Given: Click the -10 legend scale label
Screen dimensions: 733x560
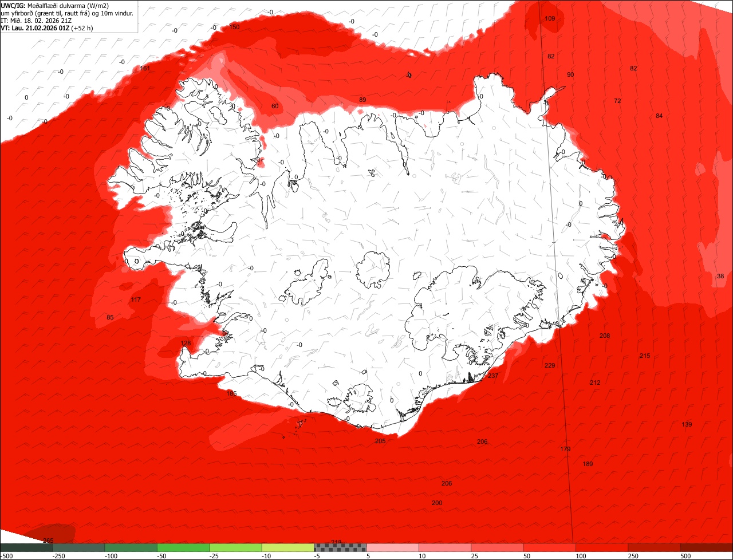Looking at the screenshot, I should pos(267,556).
